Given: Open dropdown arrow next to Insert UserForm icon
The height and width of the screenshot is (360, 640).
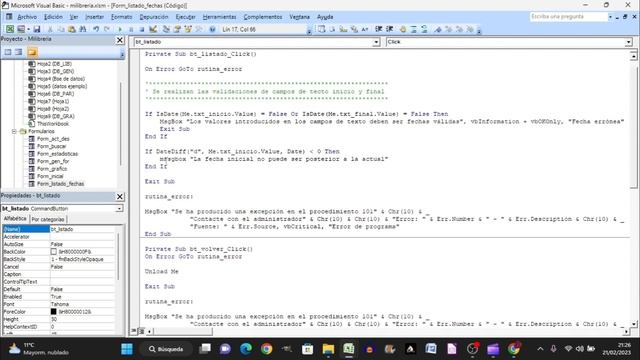Looking at the screenshot, I should [28, 29].
